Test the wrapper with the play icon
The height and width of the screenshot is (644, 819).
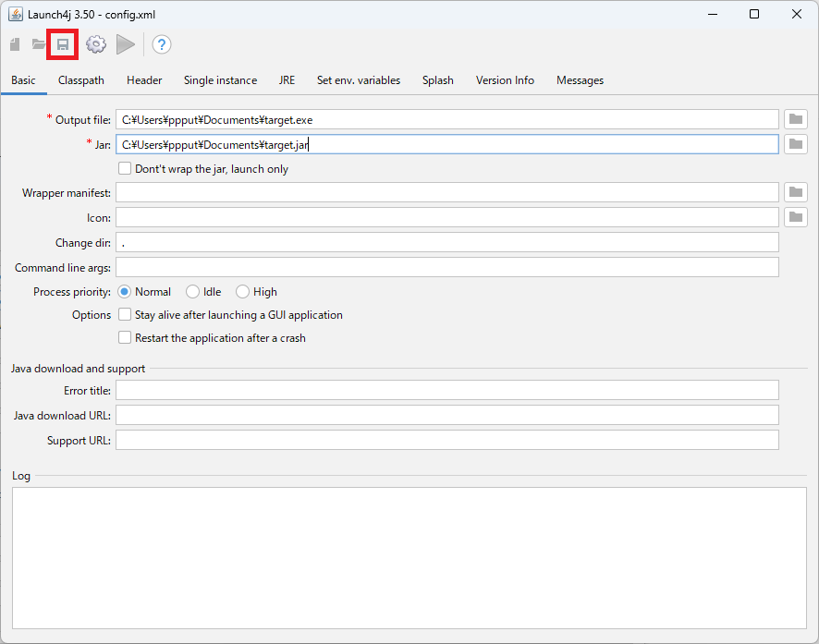tap(126, 43)
